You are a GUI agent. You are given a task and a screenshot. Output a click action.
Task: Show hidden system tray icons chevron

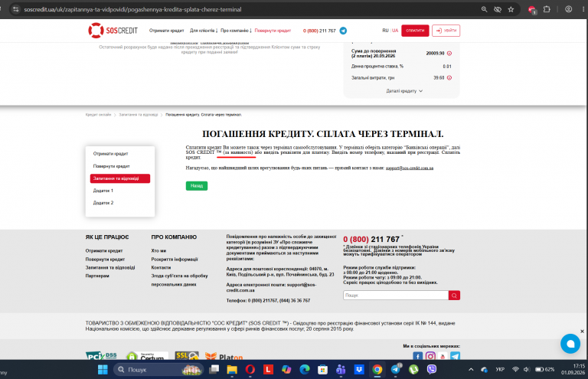click(471, 370)
